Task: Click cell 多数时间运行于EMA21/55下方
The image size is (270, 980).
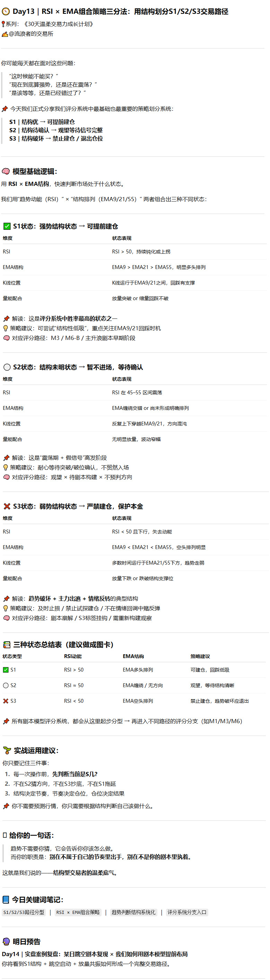Action: coord(158,563)
